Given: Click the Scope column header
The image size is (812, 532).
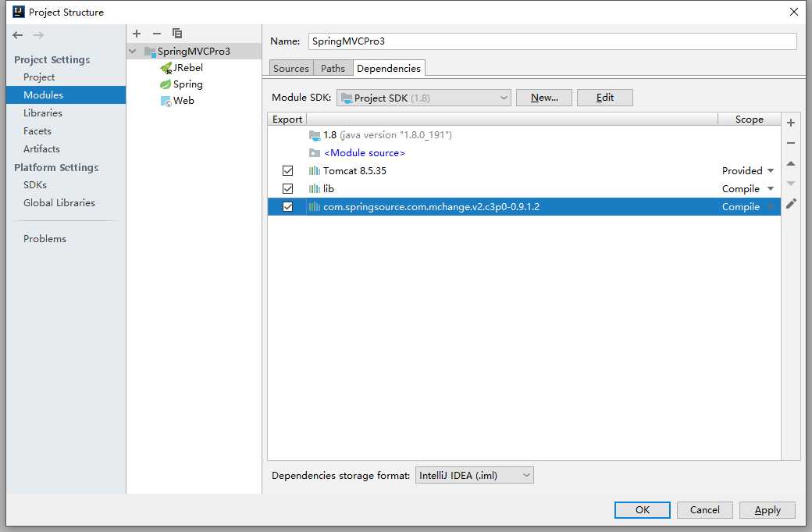Looking at the screenshot, I should (749, 120).
